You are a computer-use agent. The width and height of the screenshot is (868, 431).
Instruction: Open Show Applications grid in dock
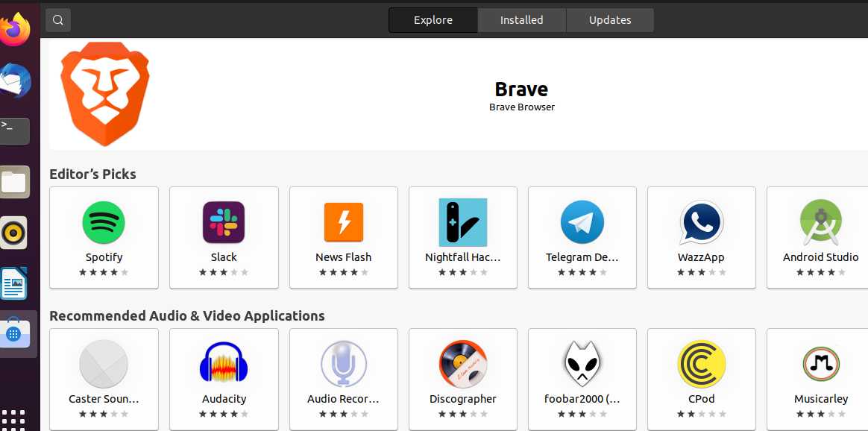point(14,419)
